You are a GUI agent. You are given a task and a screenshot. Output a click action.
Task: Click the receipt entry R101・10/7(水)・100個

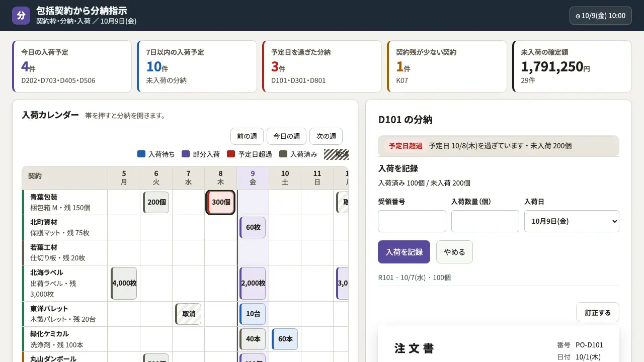(415, 278)
